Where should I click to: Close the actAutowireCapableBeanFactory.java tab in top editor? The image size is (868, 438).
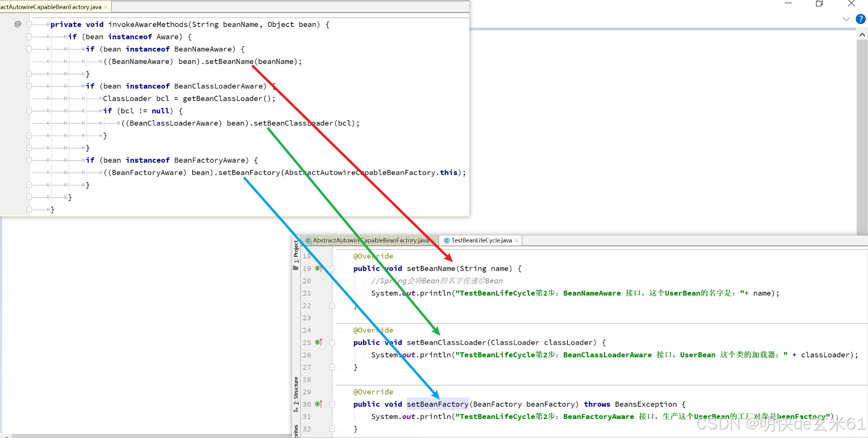click(106, 7)
